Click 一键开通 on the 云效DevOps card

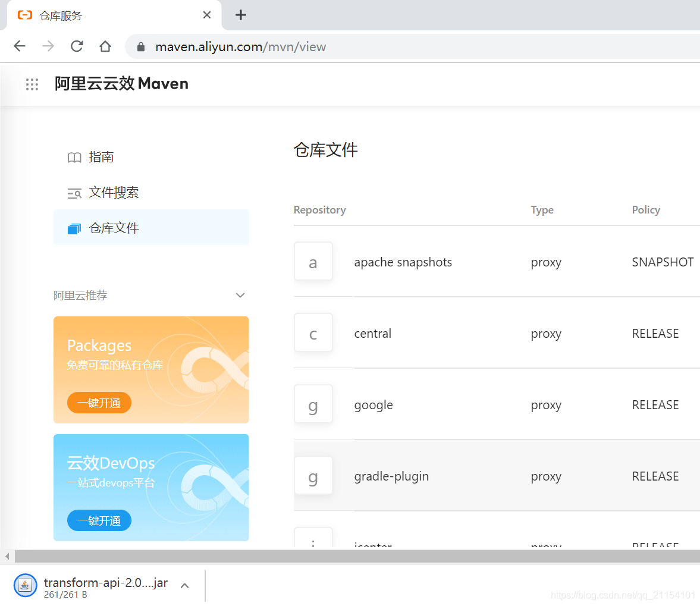tap(99, 520)
